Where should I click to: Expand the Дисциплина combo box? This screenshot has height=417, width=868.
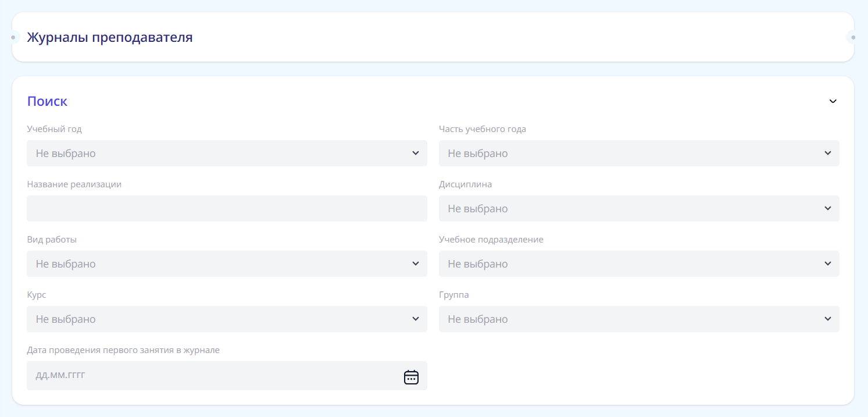[x=638, y=209]
